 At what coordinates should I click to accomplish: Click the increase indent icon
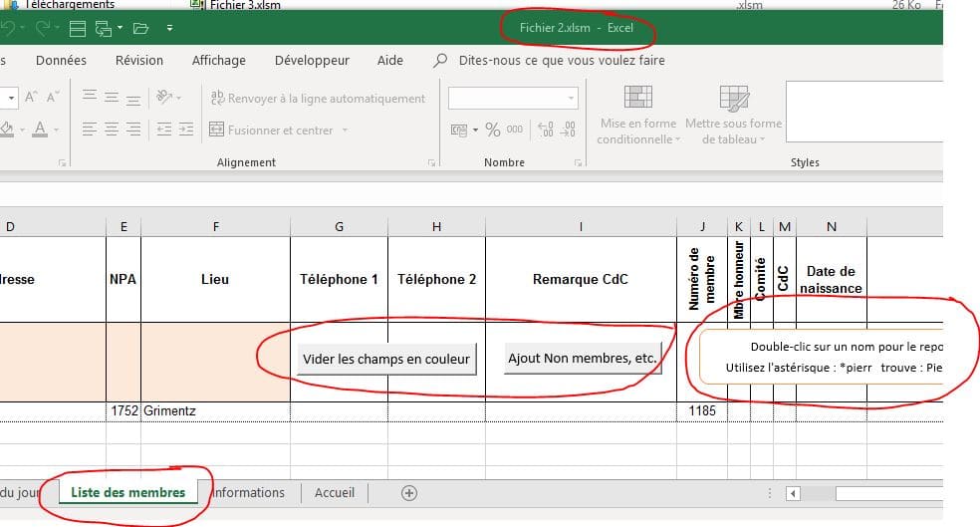pos(186,130)
